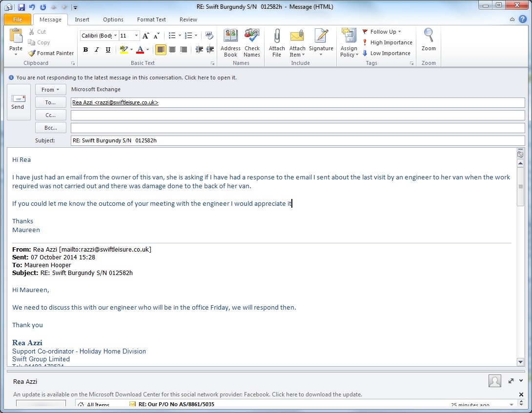Click the Bcc... button

(x=51, y=128)
